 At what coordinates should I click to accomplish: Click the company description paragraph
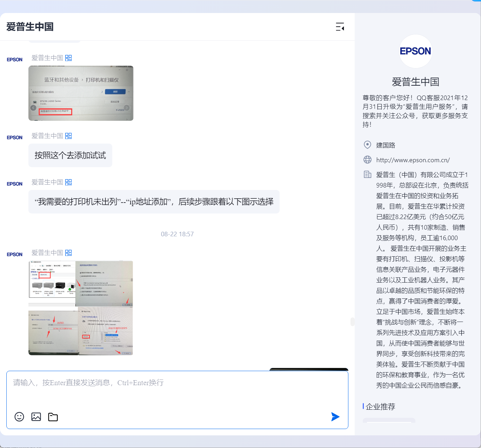[422, 280]
